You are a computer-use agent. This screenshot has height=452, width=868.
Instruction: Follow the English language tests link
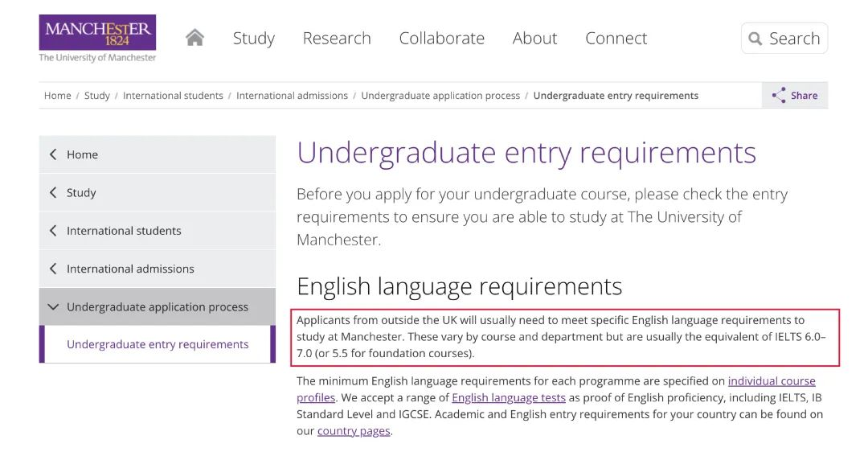tap(509, 398)
